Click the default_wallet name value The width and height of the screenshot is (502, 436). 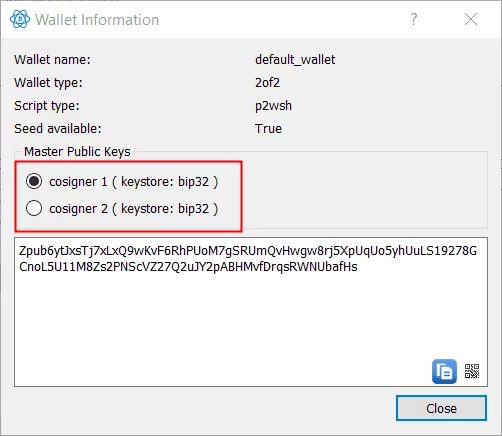[295, 60]
